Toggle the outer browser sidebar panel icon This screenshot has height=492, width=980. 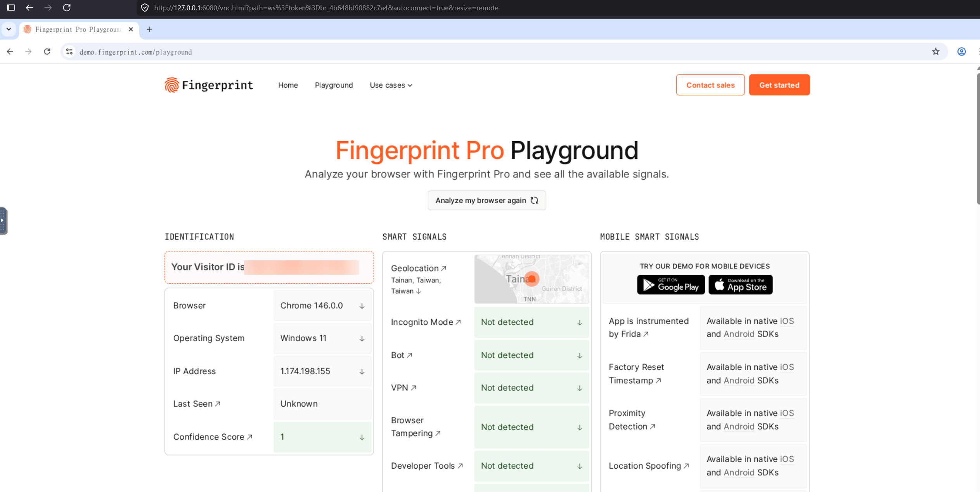pyautogui.click(x=11, y=8)
